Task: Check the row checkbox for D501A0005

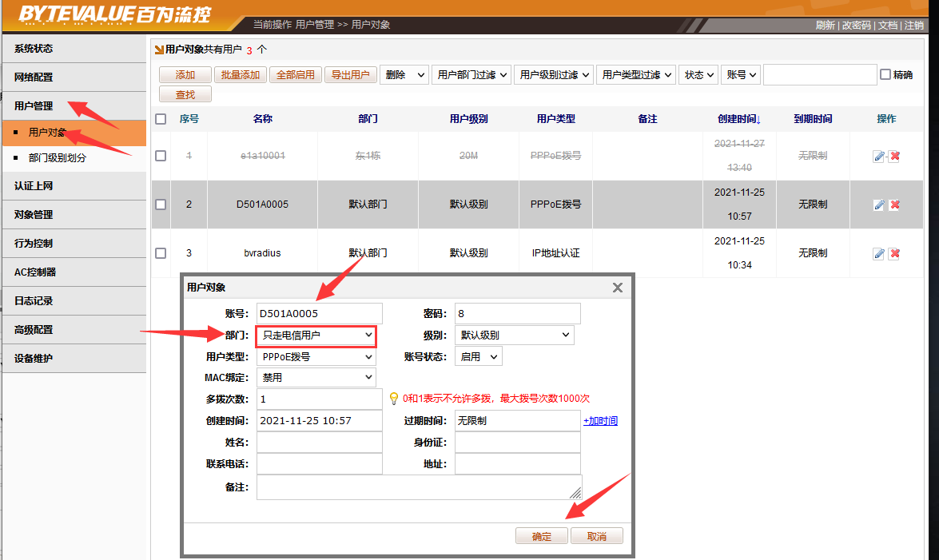Action: (161, 205)
